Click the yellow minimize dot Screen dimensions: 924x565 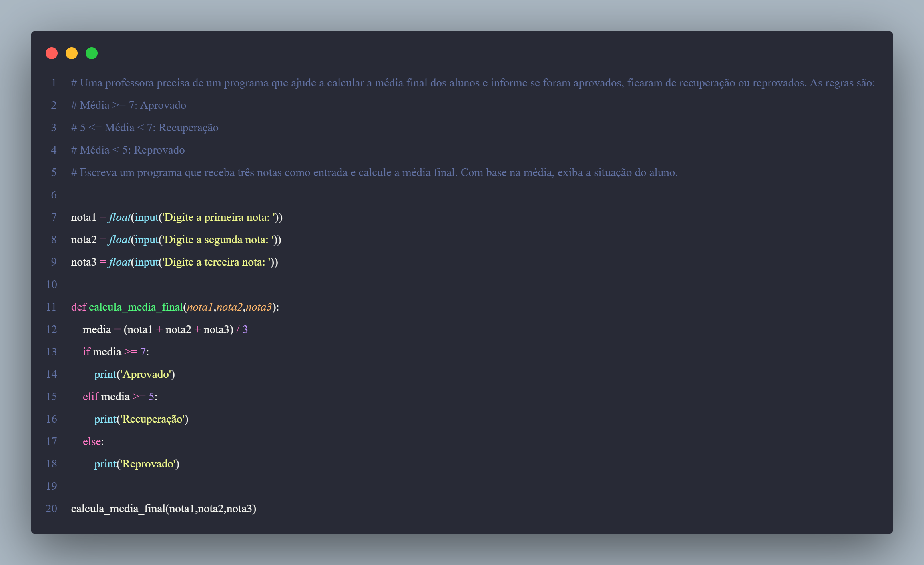tap(72, 53)
